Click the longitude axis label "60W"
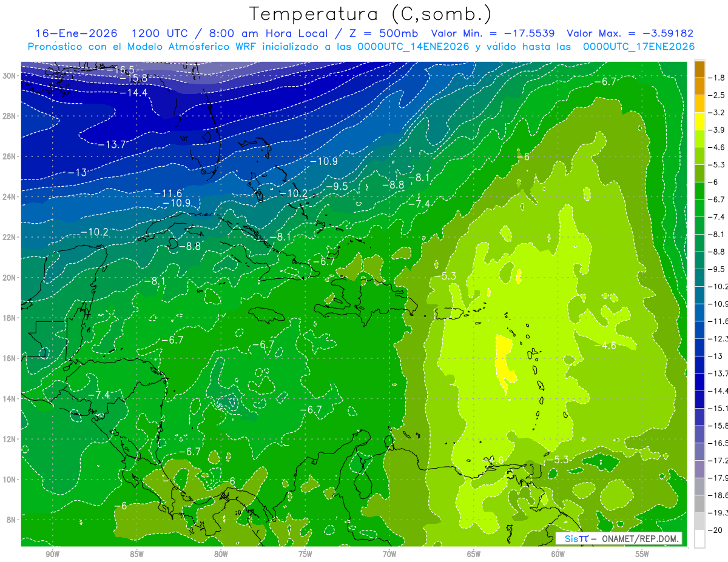This screenshot has height=562, width=728. pyautogui.click(x=558, y=554)
